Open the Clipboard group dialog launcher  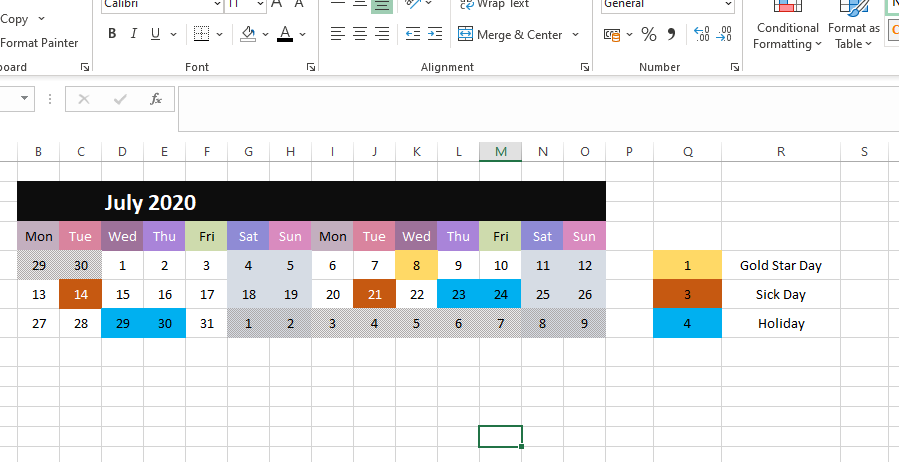[85, 67]
